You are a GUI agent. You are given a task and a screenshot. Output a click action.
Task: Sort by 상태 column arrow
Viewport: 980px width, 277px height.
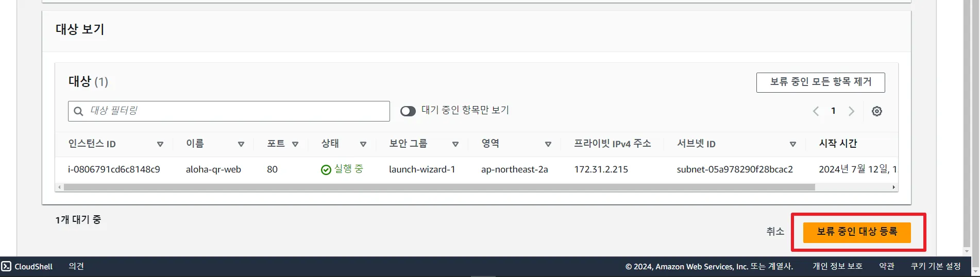coord(363,144)
